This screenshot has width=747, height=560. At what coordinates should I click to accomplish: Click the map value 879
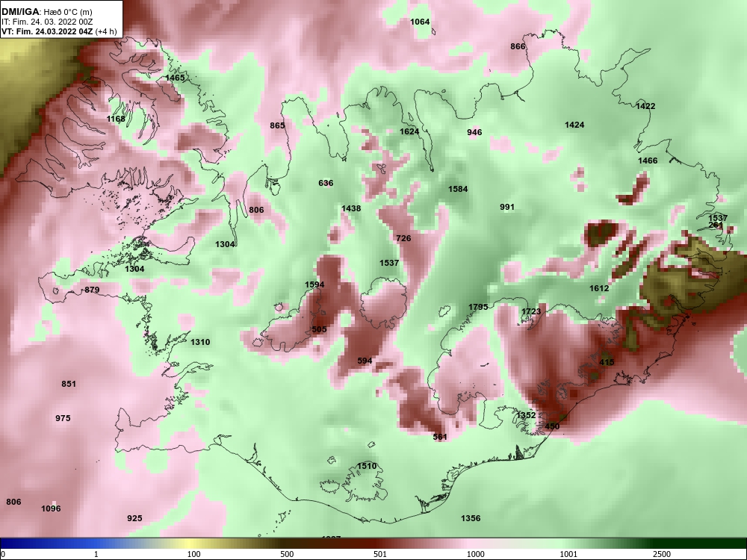(x=92, y=290)
